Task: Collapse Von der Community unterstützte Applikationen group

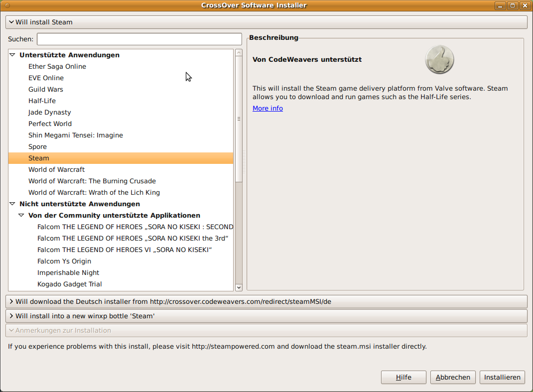Action: [x=21, y=215]
